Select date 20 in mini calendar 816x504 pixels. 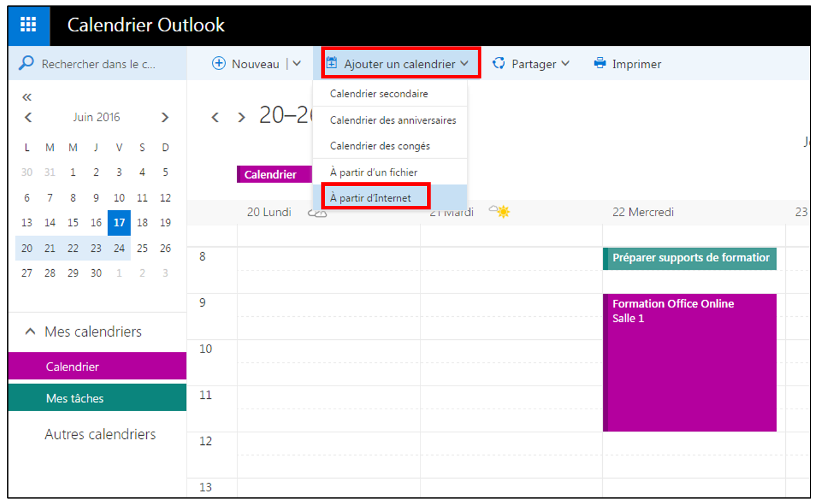(27, 248)
